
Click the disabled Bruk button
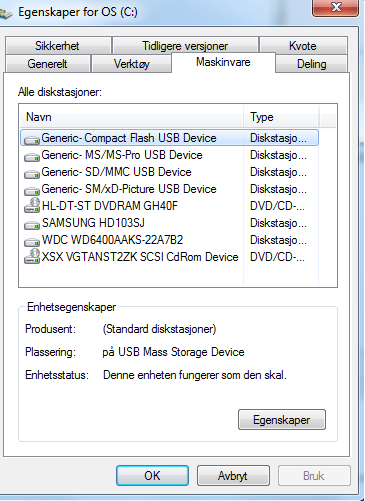pyautogui.click(x=314, y=476)
